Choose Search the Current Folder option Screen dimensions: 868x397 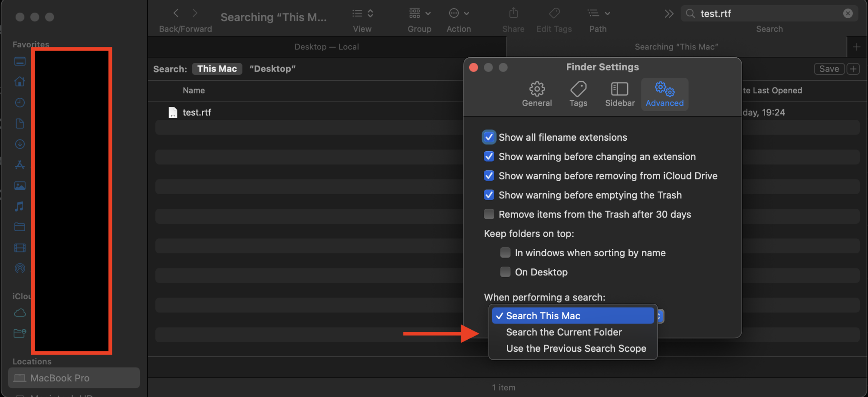pos(573,332)
